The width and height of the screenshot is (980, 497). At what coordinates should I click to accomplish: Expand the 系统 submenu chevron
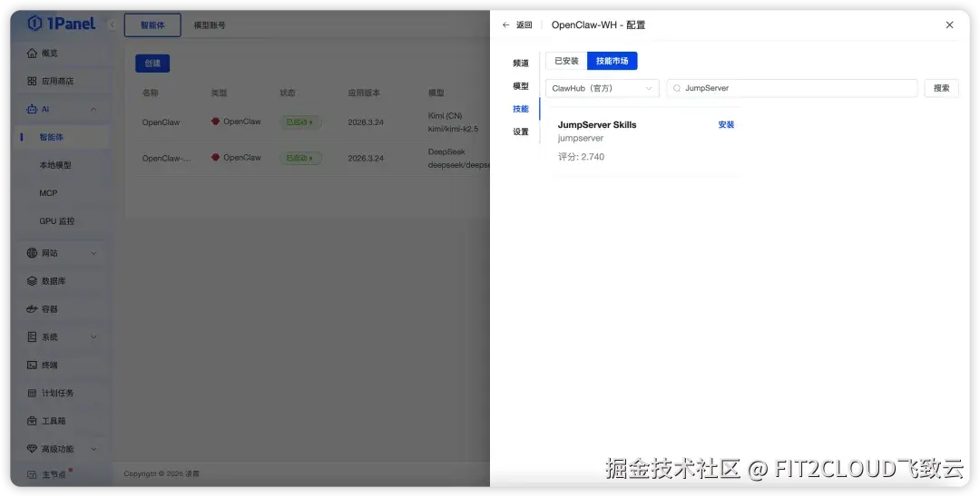[x=93, y=337]
